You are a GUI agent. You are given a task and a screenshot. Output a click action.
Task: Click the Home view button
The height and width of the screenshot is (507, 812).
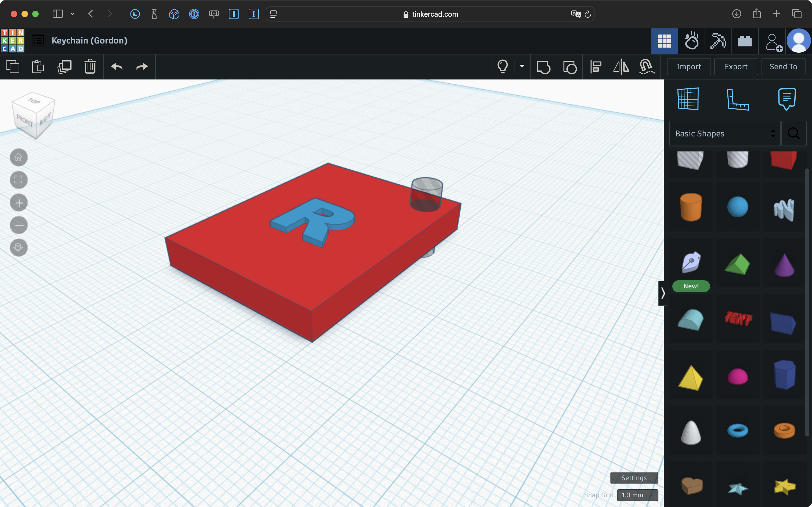[x=19, y=157]
